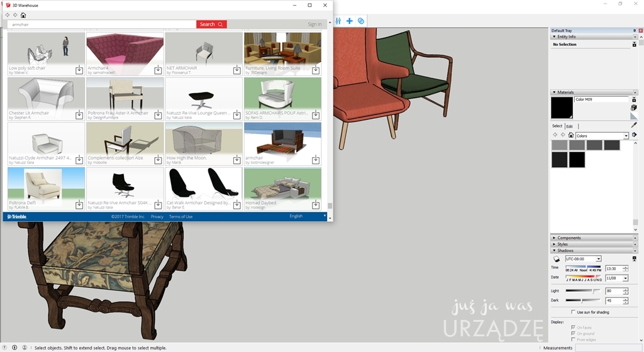The height and width of the screenshot is (352, 644).
Task: Click the Sign In link
Action: [314, 25]
